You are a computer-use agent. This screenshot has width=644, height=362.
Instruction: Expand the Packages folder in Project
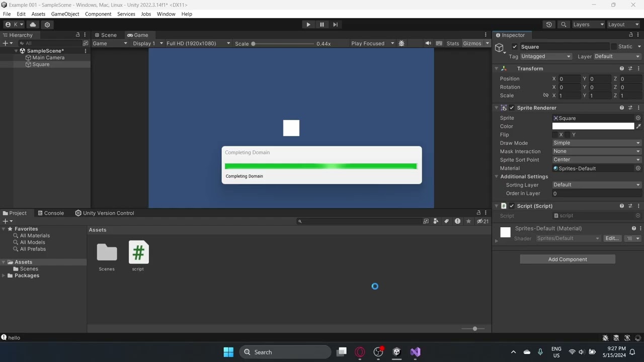[4, 276]
